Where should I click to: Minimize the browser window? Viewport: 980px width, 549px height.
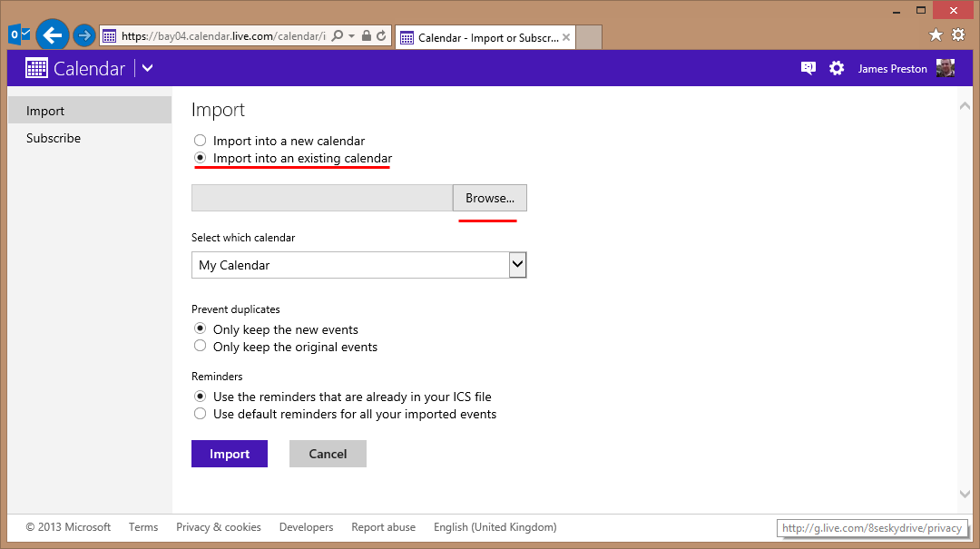pos(897,11)
